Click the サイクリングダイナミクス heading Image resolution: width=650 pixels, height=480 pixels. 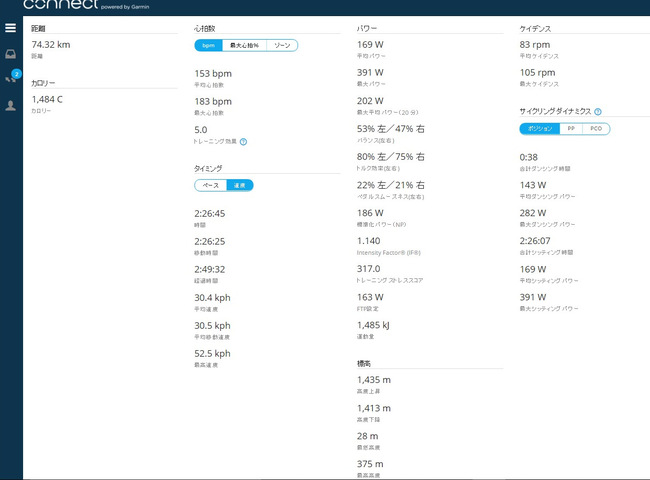click(555, 111)
